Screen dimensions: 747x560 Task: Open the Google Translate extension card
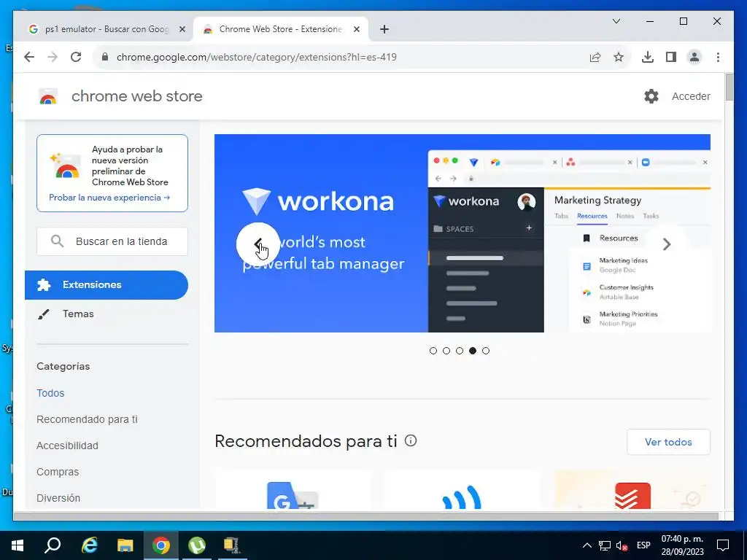pyautogui.click(x=293, y=489)
